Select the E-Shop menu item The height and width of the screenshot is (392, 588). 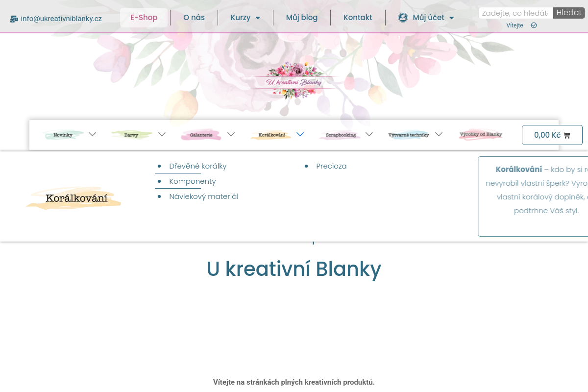144,17
